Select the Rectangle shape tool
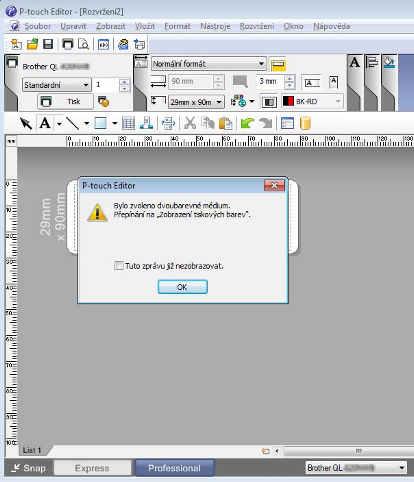The height and width of the screenshot is (482, 414). pos(101,123)
